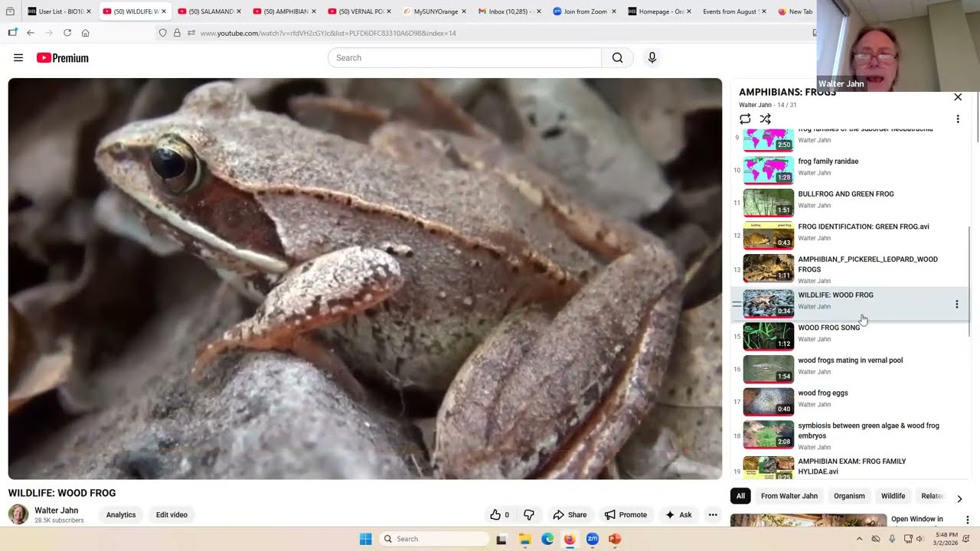Click the Windows taskbar search box
This screenshot has width=980, height=551.
coord(434,539)
